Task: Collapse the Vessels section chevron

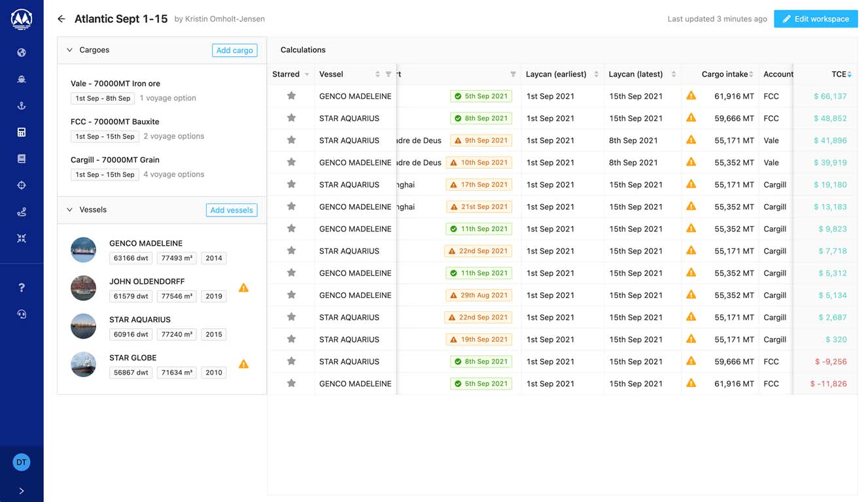Action: 70,210
